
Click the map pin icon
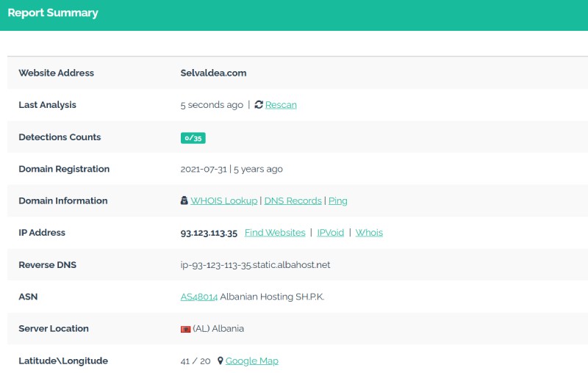[x=220, y=361]
